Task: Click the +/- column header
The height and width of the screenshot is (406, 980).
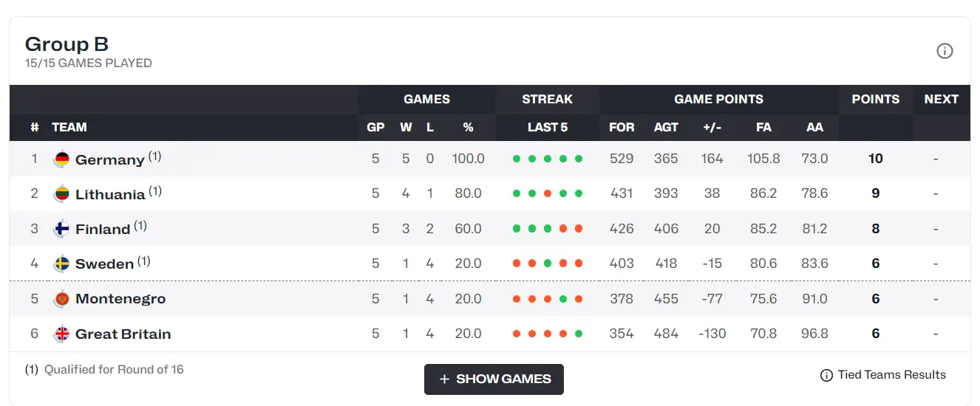Action: (712, 127)
